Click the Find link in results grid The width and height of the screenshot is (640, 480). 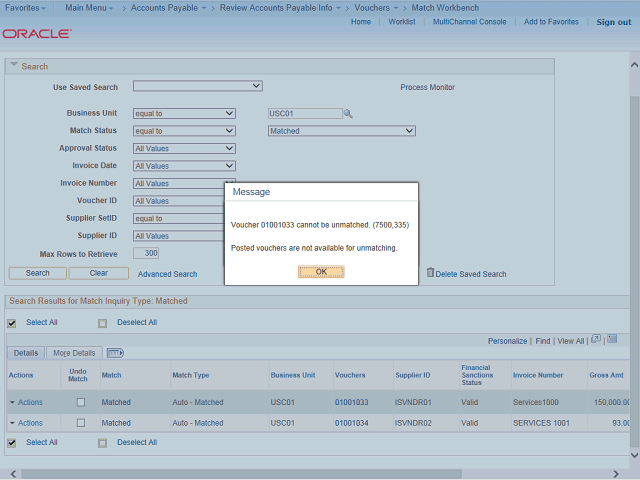[542, 341]
